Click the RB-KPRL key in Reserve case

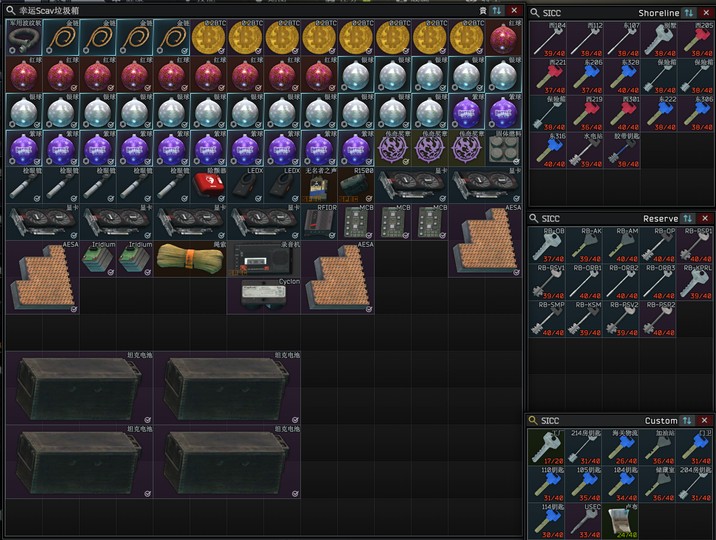[697, 282]
